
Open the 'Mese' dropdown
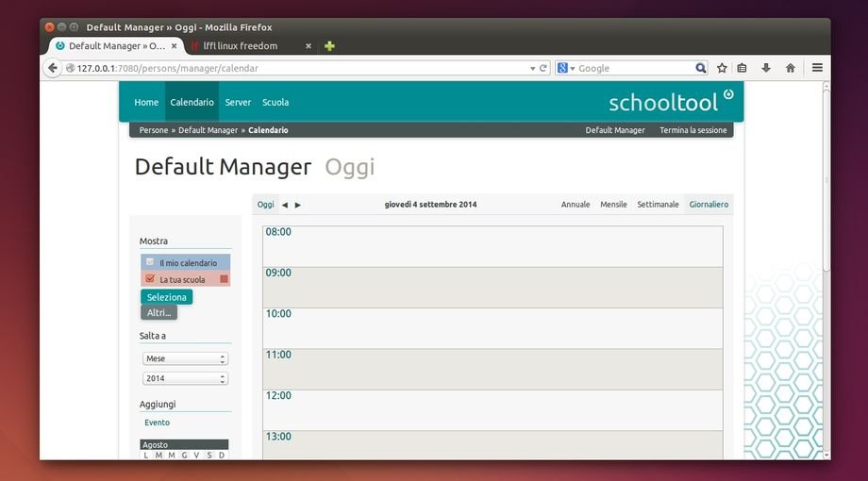pos(185,358)
